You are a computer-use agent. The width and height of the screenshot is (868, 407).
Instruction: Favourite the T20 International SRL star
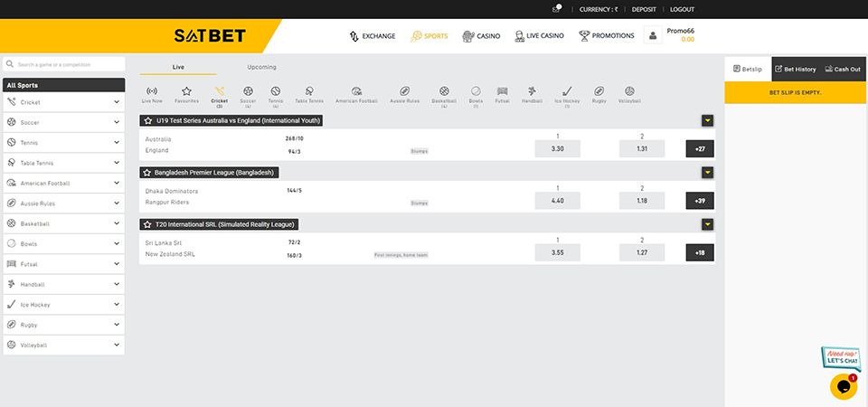pyautogui.click(x=147, y=224)
